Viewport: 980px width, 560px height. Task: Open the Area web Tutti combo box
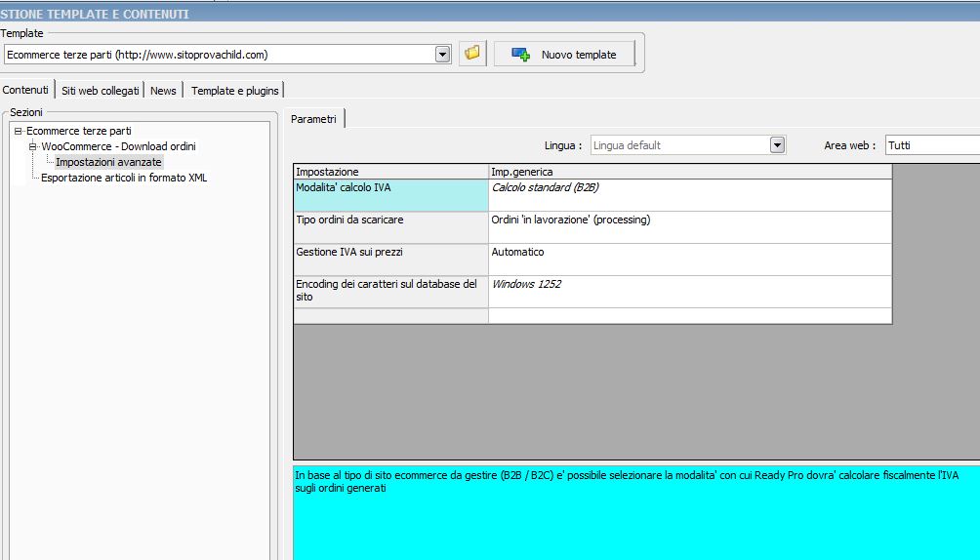click(932, 145)
